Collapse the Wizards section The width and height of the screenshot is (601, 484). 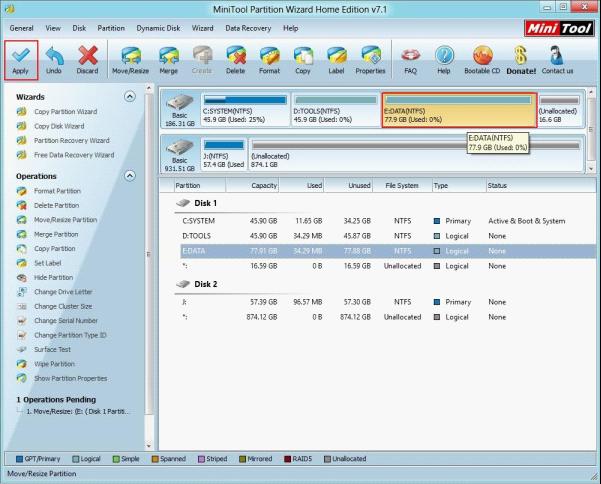click(130, 97)
